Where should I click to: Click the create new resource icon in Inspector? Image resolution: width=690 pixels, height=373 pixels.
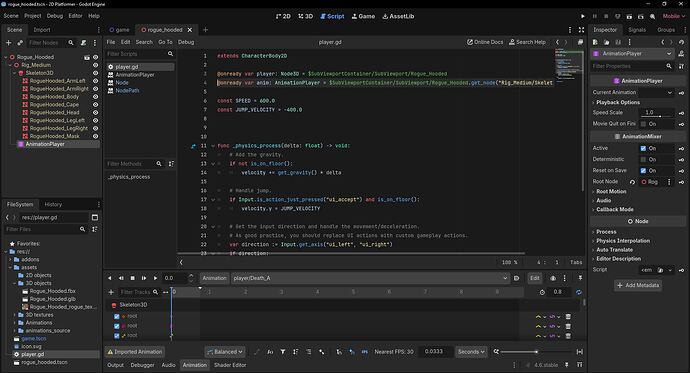coord(595,42)
